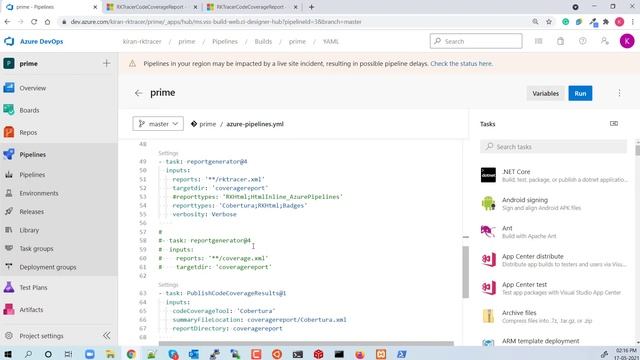
Task: Select the App Center distribute task
Action: (x=554, y=260)
